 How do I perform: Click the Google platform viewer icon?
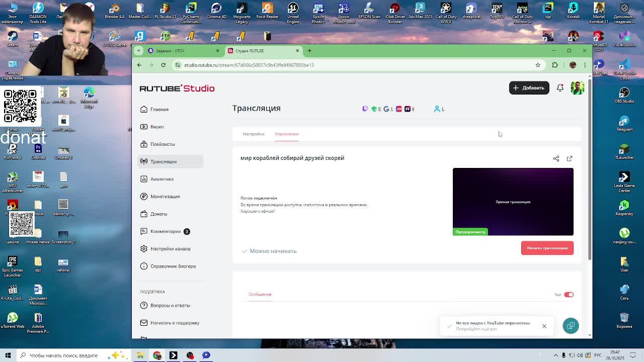click(x=386, y=109)
